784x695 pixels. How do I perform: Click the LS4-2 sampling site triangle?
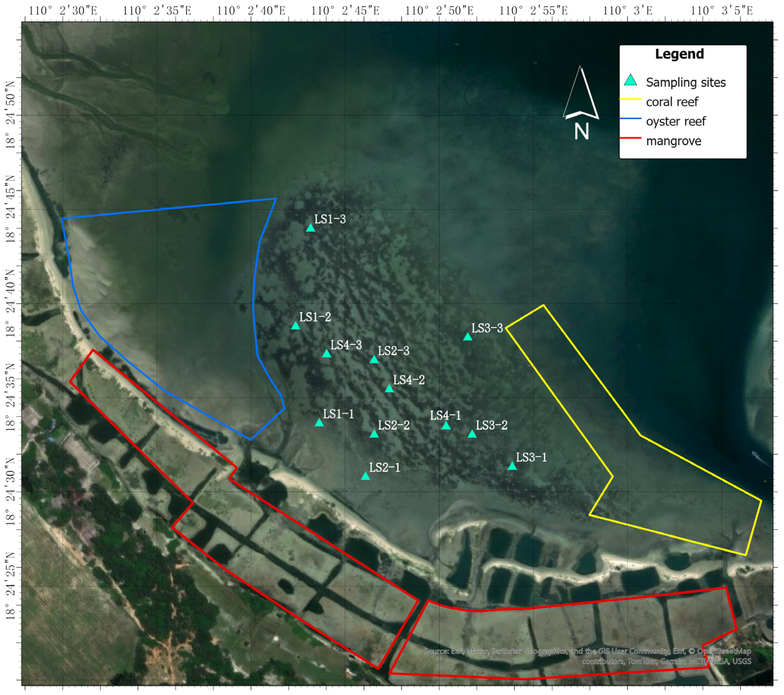click(x=389, y=389)
